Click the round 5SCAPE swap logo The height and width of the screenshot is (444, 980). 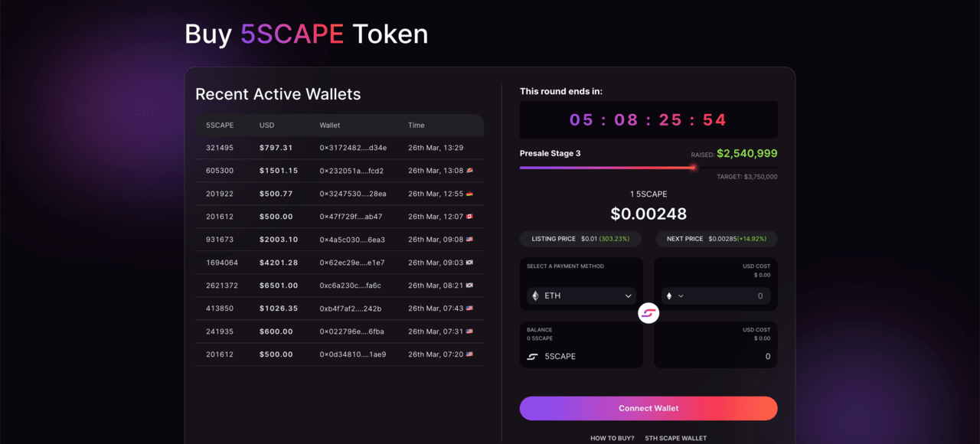pos(648,312)
